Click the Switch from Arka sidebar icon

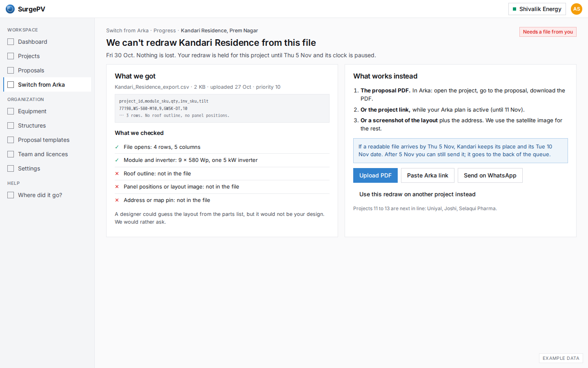pos(11,85)
